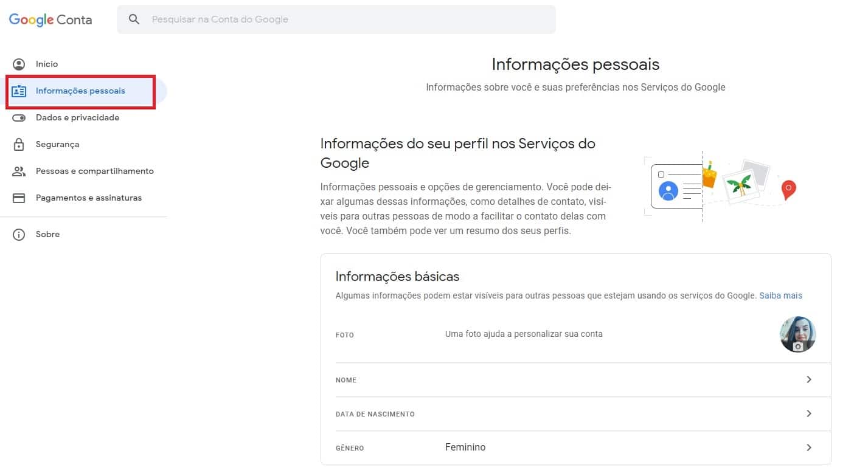Click the Saiba mais link

pos(780,295)
